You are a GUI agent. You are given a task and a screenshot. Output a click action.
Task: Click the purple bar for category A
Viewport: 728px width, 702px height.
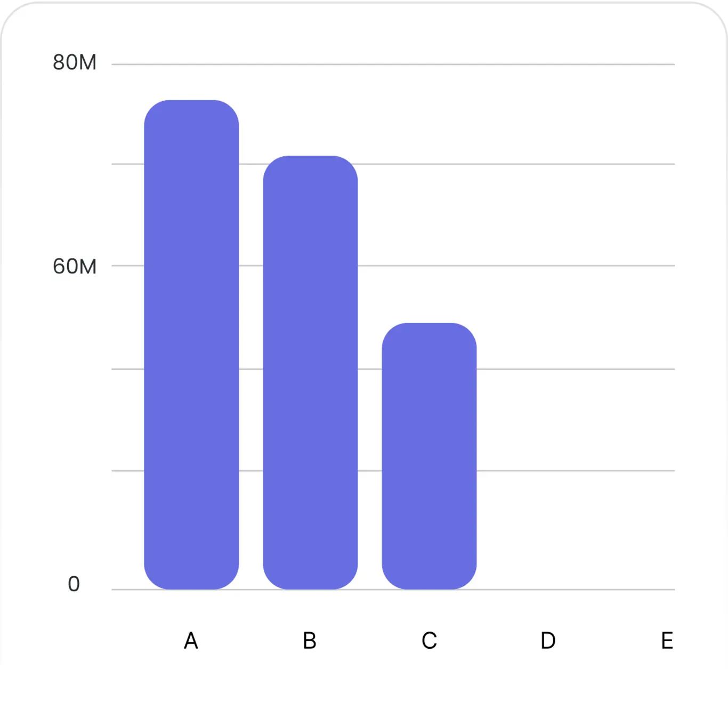click(191, 344)
